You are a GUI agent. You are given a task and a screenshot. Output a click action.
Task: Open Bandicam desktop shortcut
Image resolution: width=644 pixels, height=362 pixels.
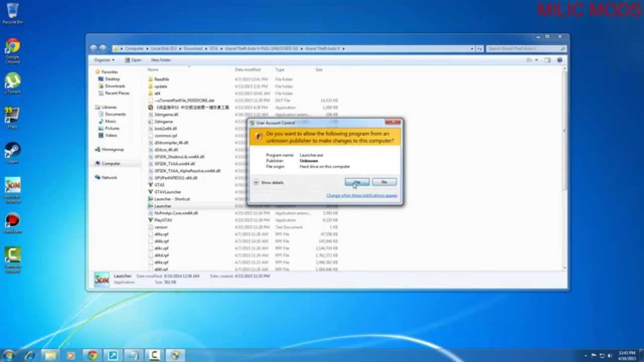tap(12, 223)
